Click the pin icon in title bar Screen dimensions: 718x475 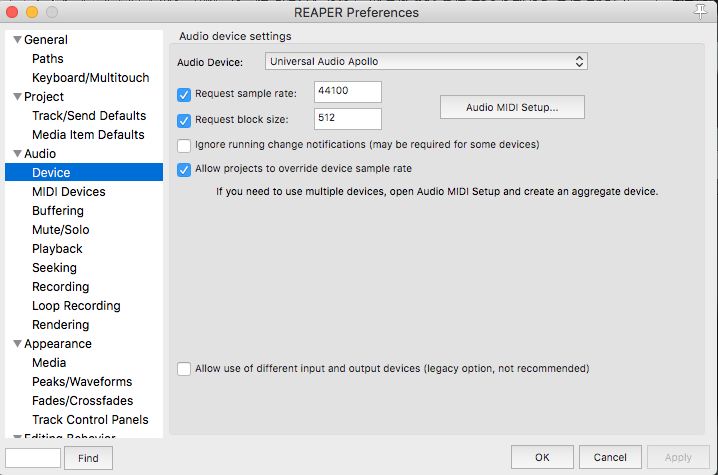point(700,13)
